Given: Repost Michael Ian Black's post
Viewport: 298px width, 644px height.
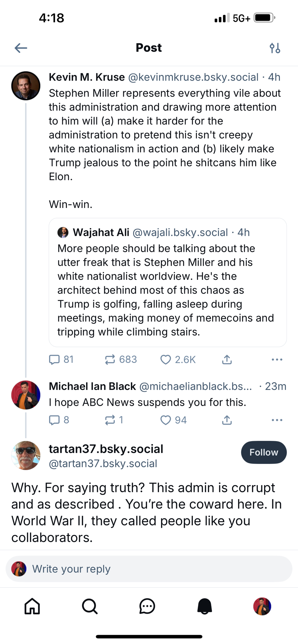Looking at the screenshot, I should point(110,420).
